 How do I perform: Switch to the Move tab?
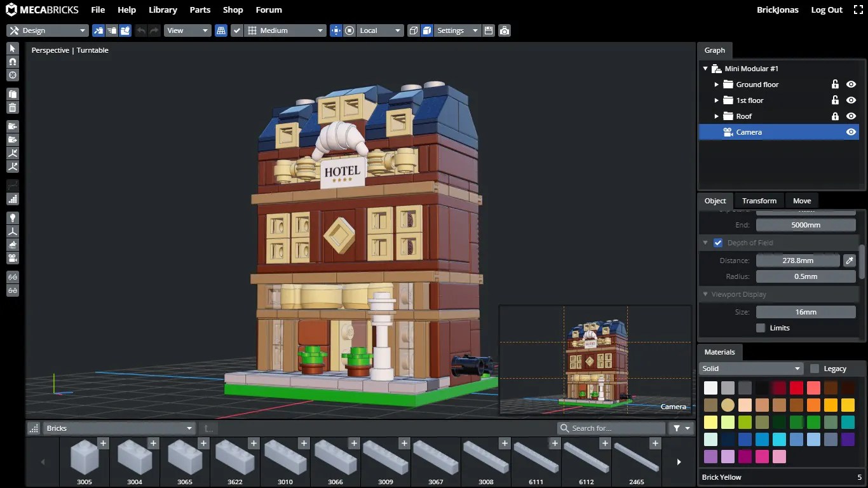coord(802,201)
